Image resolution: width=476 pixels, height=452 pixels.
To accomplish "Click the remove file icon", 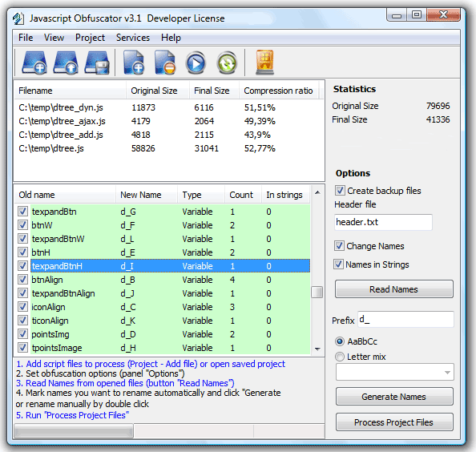I will coord(165,63).
